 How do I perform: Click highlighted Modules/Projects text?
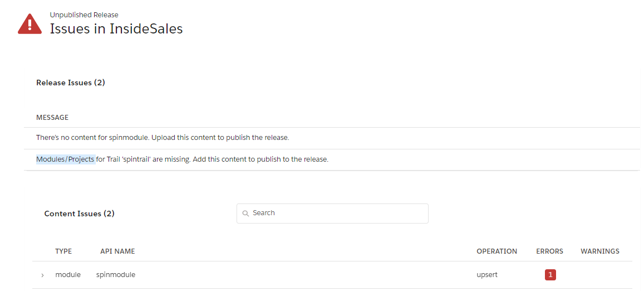(x=65, y=159)
